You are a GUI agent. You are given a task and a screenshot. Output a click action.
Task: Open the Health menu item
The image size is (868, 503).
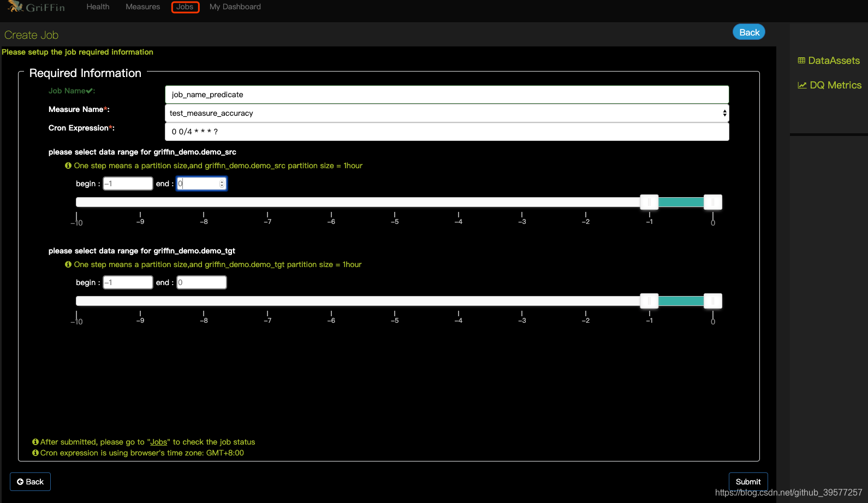(x=98, y=7)
